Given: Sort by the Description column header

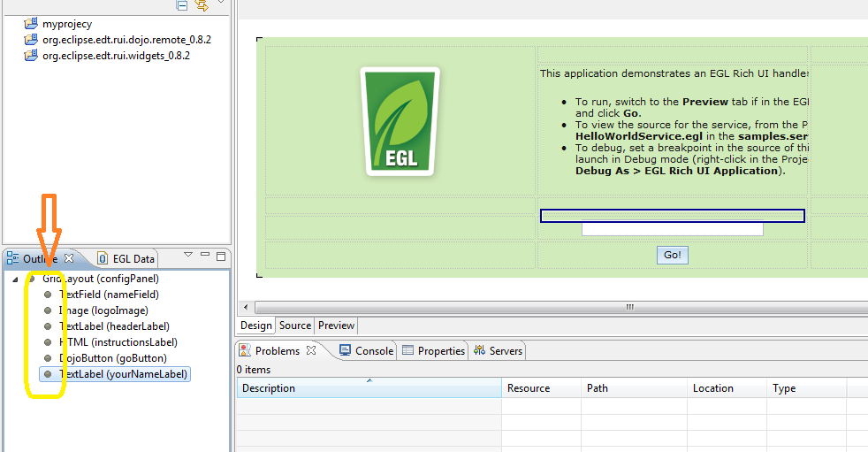Looking at the screenshot, I should [x=369, y=388].
